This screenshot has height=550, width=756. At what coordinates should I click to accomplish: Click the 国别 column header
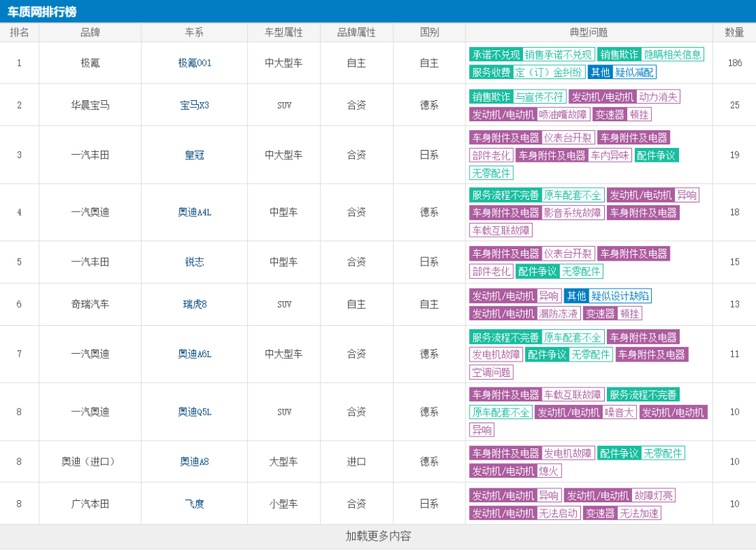point(429,32)
